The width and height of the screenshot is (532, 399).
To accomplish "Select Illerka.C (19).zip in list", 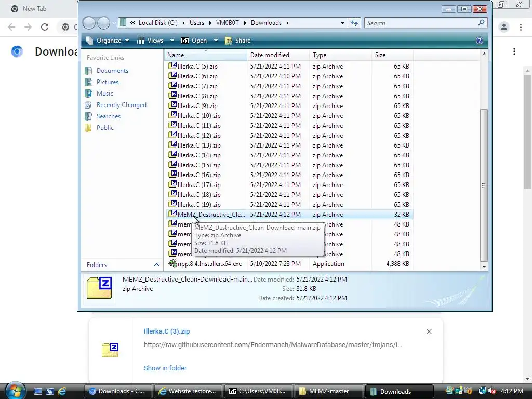I will coord(199,205).
